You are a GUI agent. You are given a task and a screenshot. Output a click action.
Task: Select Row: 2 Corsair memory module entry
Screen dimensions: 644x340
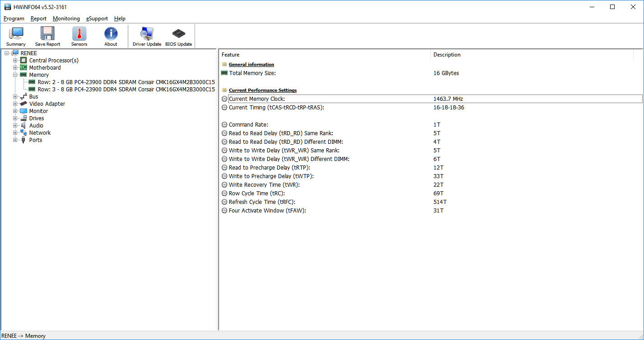[126, 82]
